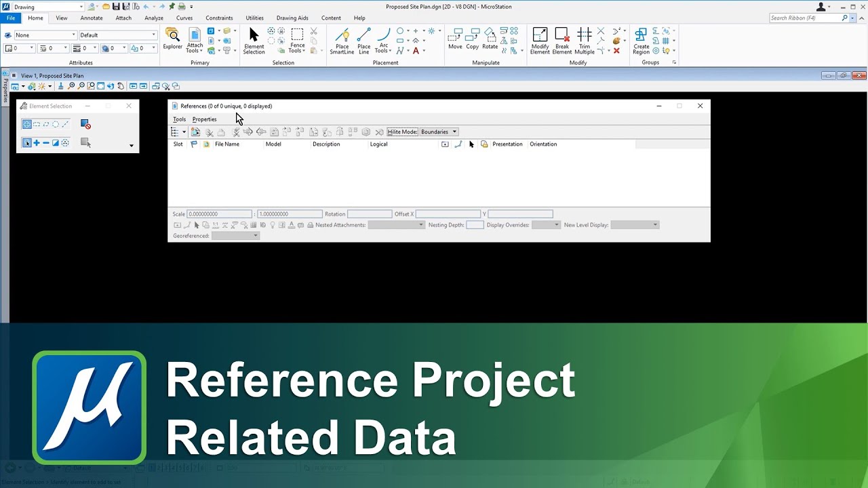Open the color attribute dropdown showing 0

(x=19, y=48)
